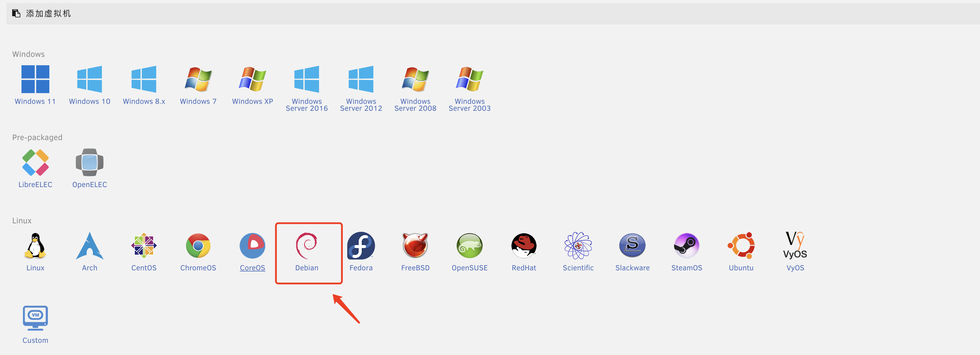
Task: Click the Windows XP text link
Action: 253,102
